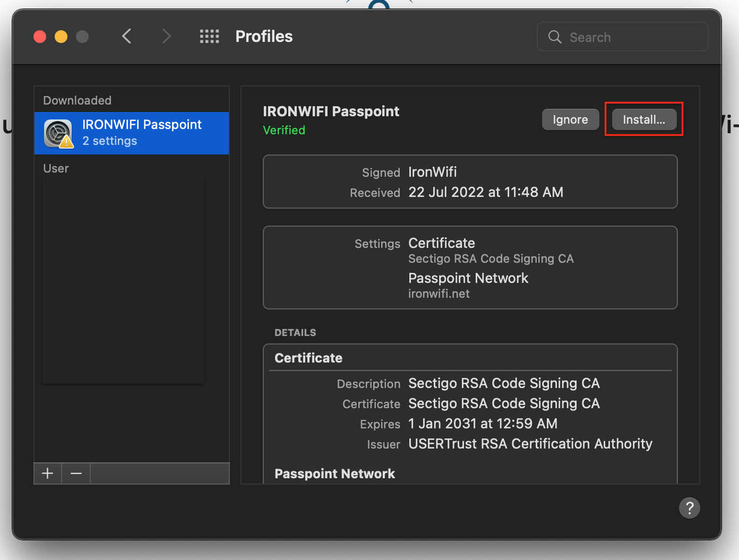Click the search magnifier icon
The height and width of the screenshot is (560, 739).
pos(555,37)
